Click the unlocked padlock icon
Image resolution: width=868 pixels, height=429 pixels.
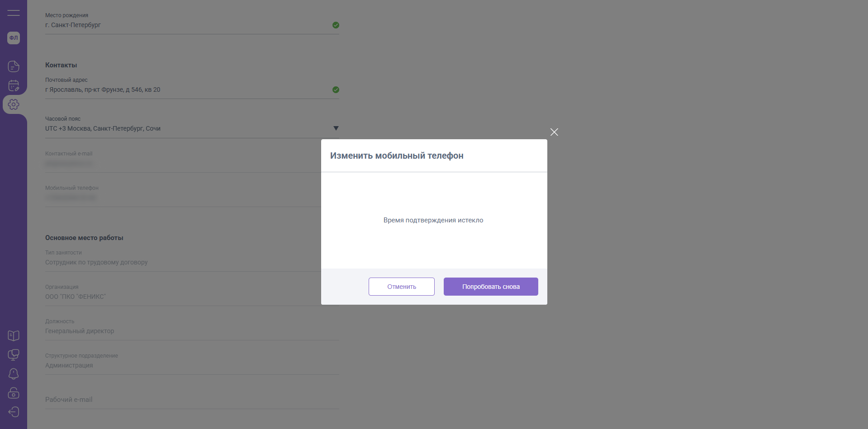pos(14,393)
